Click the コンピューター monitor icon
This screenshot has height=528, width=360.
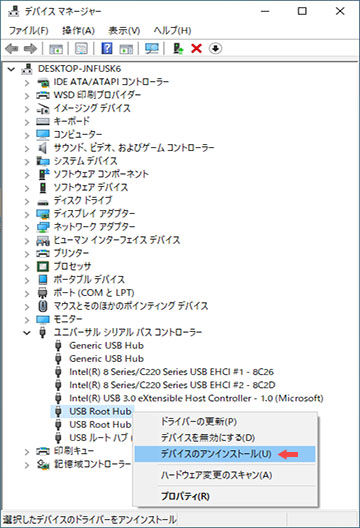[43, 135]
